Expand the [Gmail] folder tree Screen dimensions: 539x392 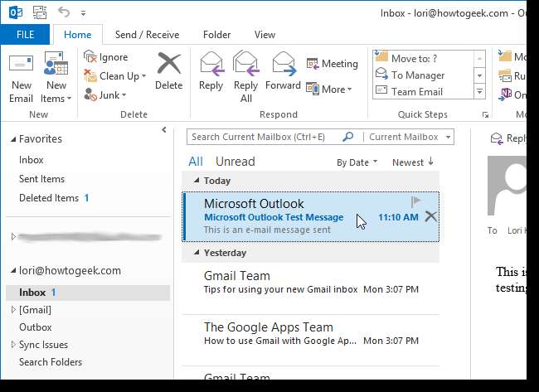point(12,310)
